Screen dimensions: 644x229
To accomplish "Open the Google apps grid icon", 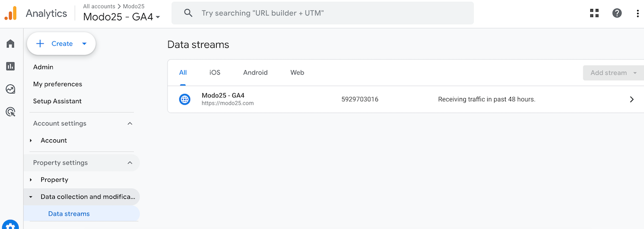I will (594, 13).
